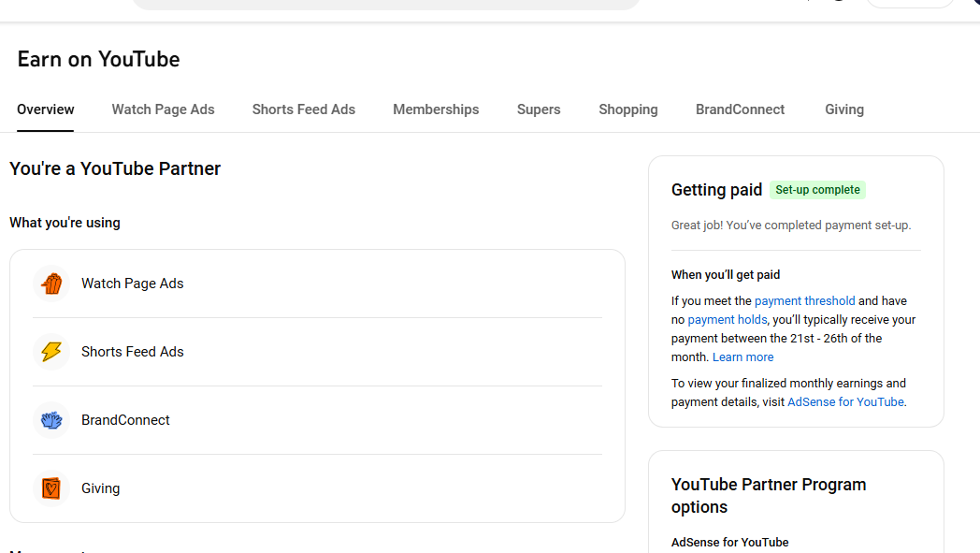Click the Giving heart icon
The width and height of the screenshot is (980, 553).
click(x=51, y=488)
